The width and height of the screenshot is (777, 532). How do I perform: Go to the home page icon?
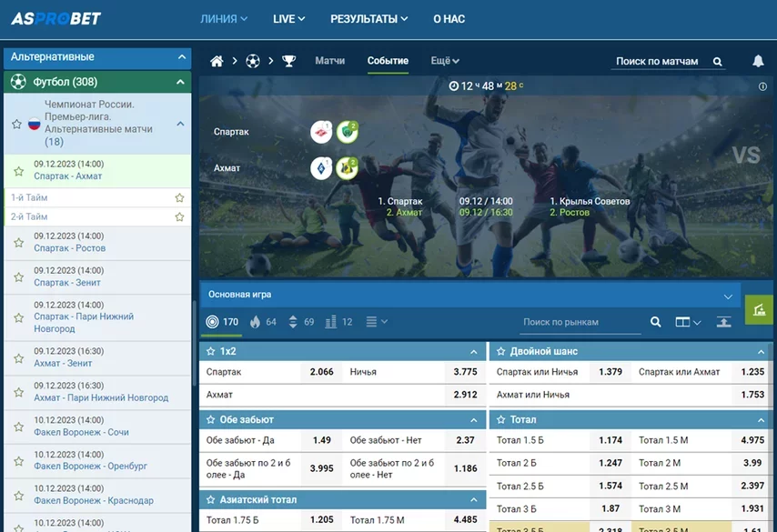tap(217, 62)
